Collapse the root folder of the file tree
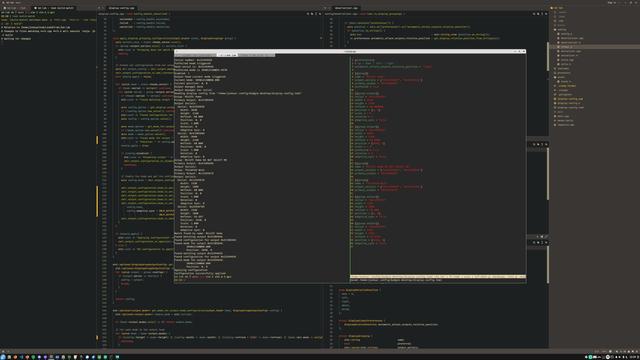The width and height of the screenshot is (640, 360). (x=558, y=8)
